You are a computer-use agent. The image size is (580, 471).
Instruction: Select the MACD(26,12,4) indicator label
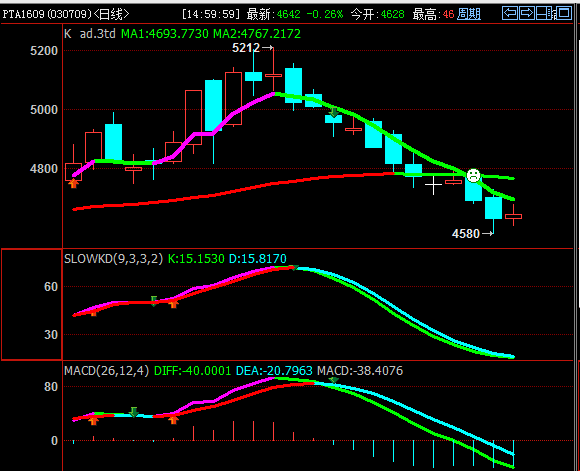coord(107,371)
